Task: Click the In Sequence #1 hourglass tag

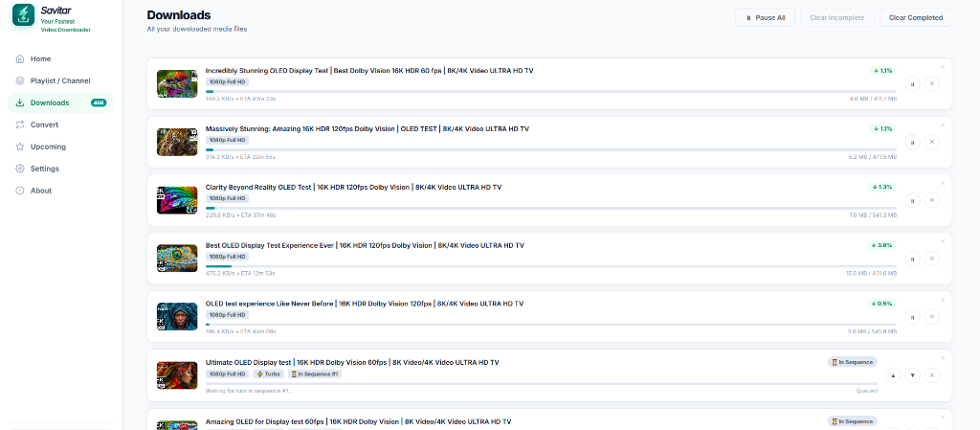Action: click(x=314, y=373)
